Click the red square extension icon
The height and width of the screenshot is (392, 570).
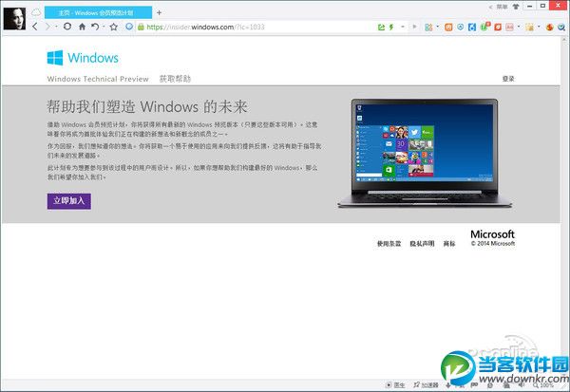click(498, 28)
